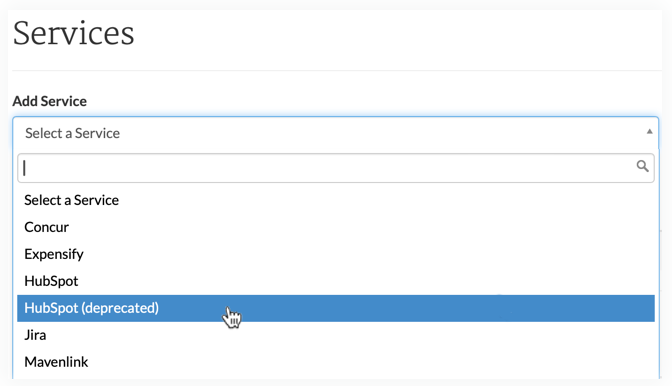Click the magnifier search icon
The height and width of the screenshot is (386, 672).
(642, 166)
